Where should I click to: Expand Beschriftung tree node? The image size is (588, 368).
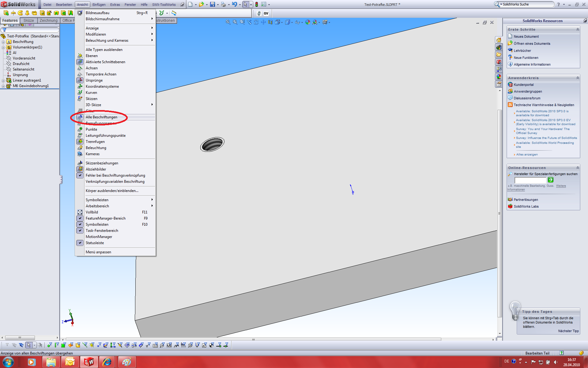point(3,42)
